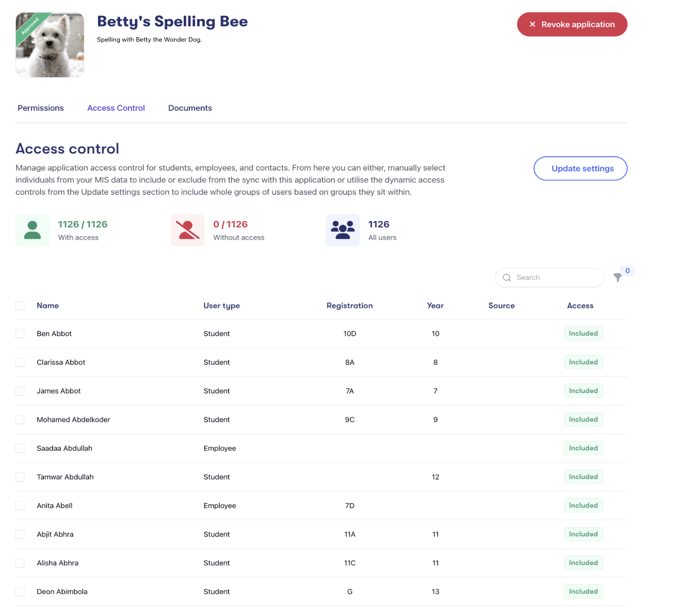Open the Documents tab
This screenshot has height=615, width=700.
[190, 108]
